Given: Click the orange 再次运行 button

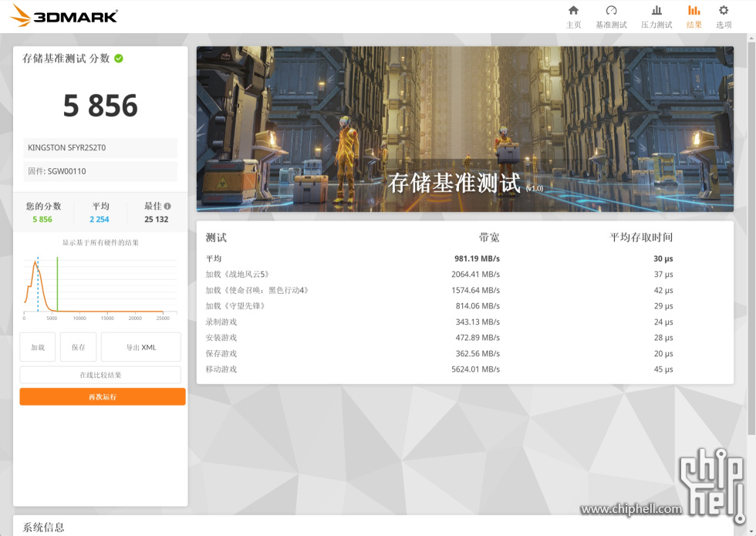Looking at the screenshot, I should [x=102, y=396].
